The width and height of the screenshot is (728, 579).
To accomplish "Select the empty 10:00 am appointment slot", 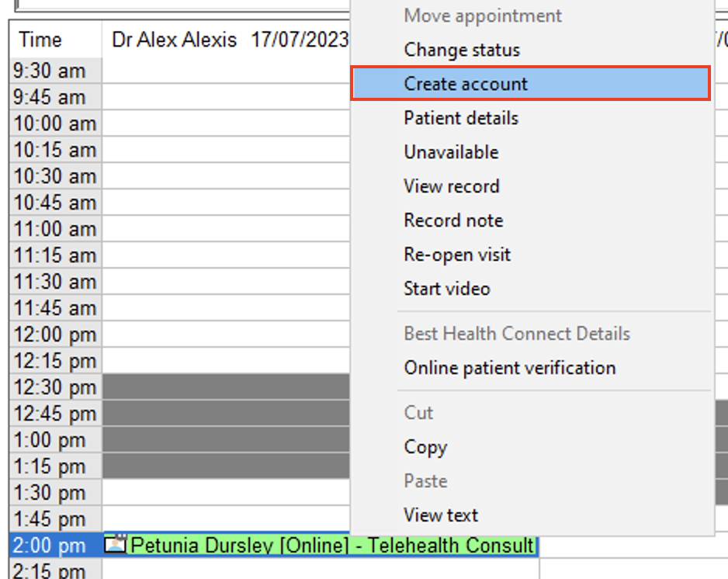I will (x=225, y=123).
